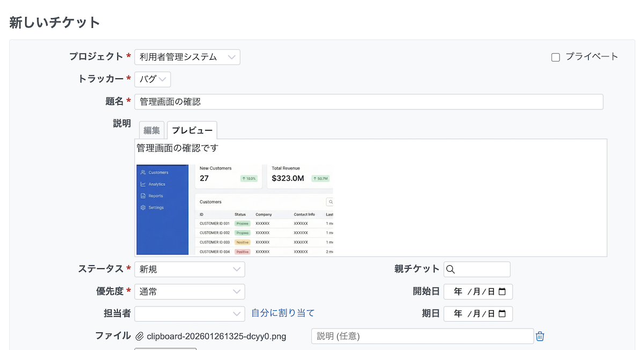Select the プレビュー tab
This screenshot has width=644, height=350.
click(192, 130)
